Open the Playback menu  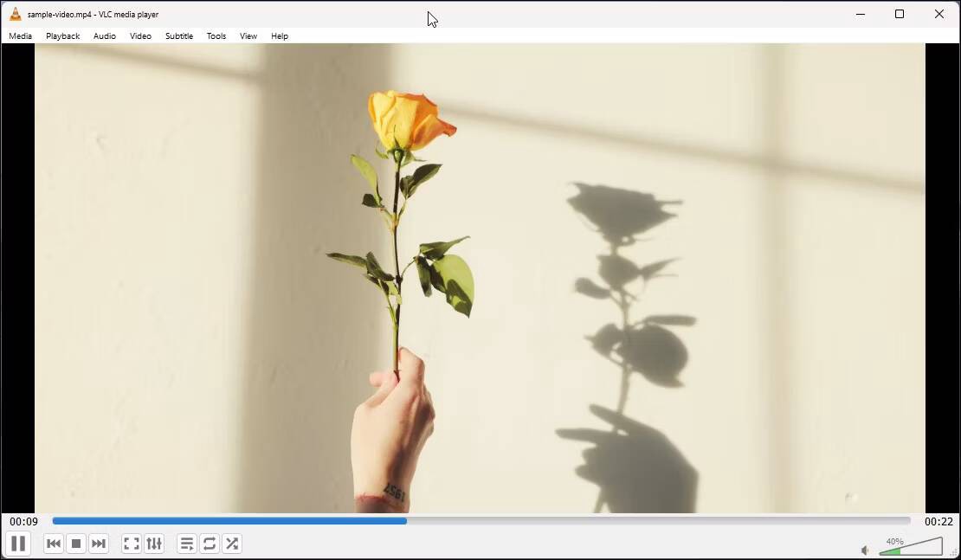(x=62, y=36)
